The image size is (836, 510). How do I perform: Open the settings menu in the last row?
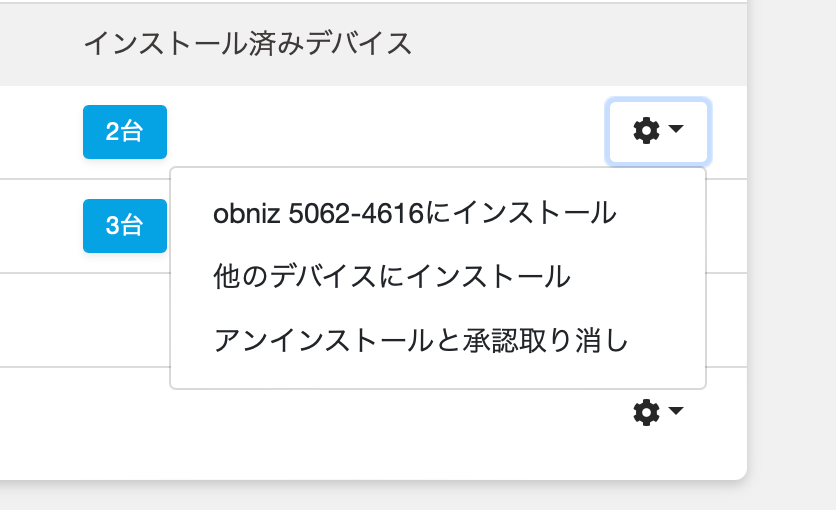tap(658, 412)
